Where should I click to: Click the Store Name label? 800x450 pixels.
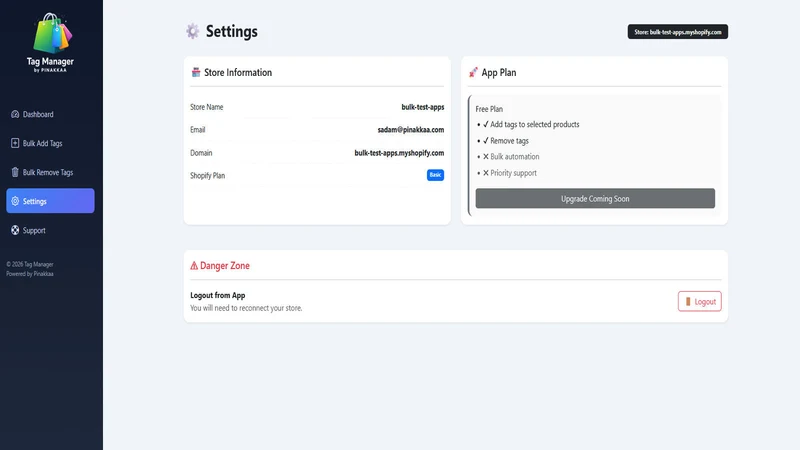click(x=207, y=107)
